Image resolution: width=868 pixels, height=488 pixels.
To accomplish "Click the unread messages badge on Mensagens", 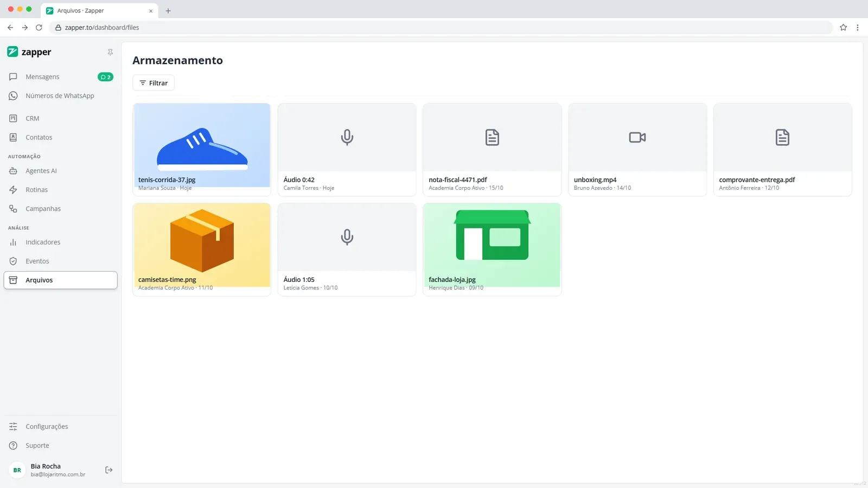I will click(x=105, y=77).
